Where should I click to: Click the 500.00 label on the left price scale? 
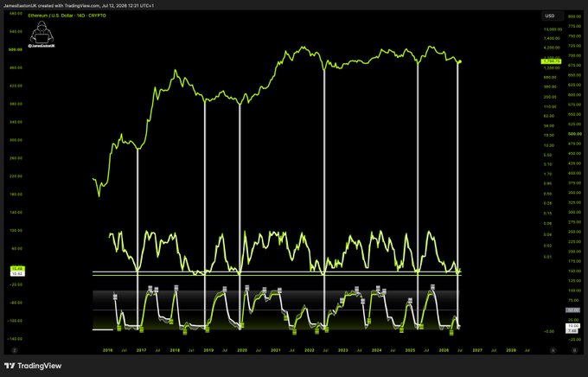16,49
